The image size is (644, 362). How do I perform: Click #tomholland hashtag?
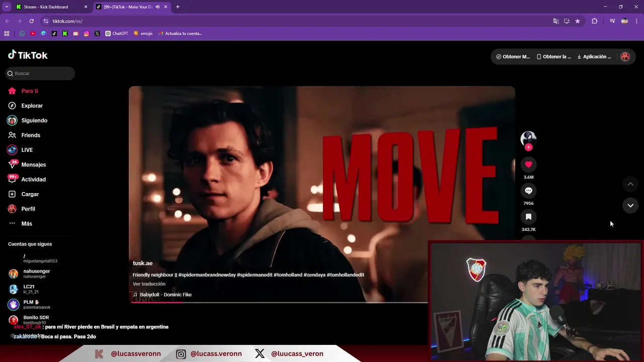point(288,275)
